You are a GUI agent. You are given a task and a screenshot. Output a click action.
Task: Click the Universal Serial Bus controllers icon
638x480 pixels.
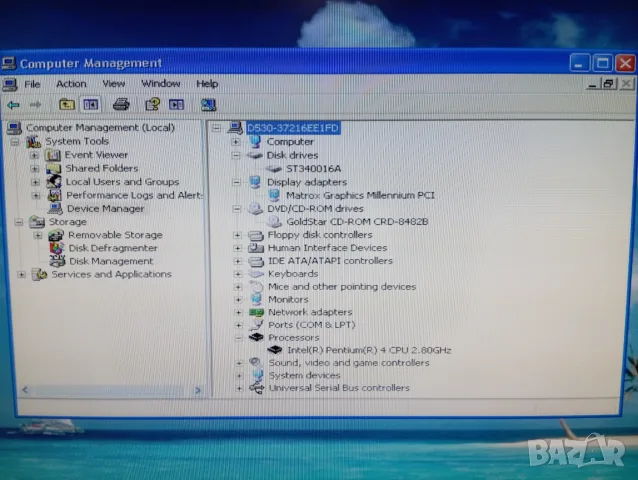(257, 388)
